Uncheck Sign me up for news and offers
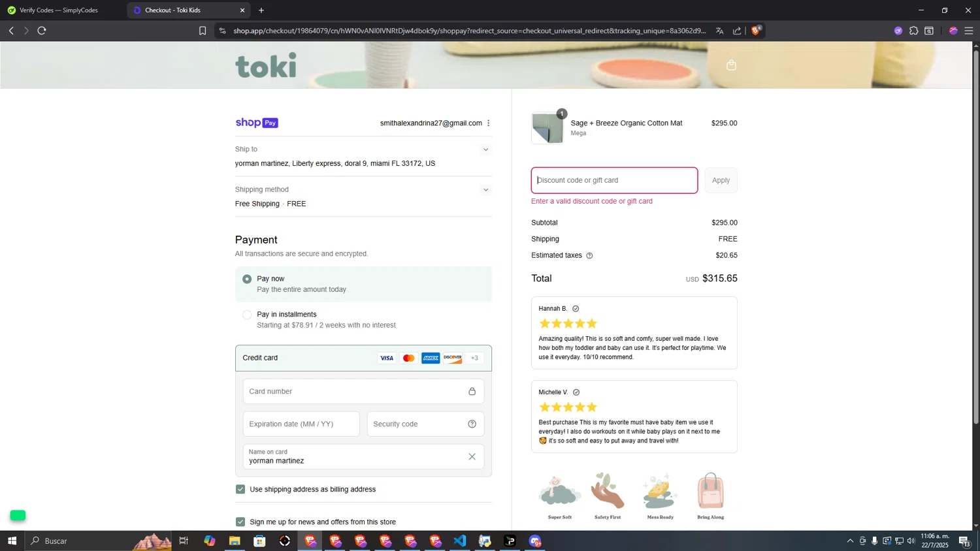980x551 pixels. pyautogui.click(x=240, y=522)
